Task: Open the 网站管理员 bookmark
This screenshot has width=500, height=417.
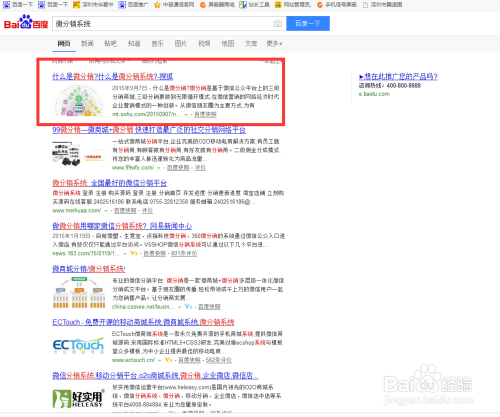Action: coord(293,5)
